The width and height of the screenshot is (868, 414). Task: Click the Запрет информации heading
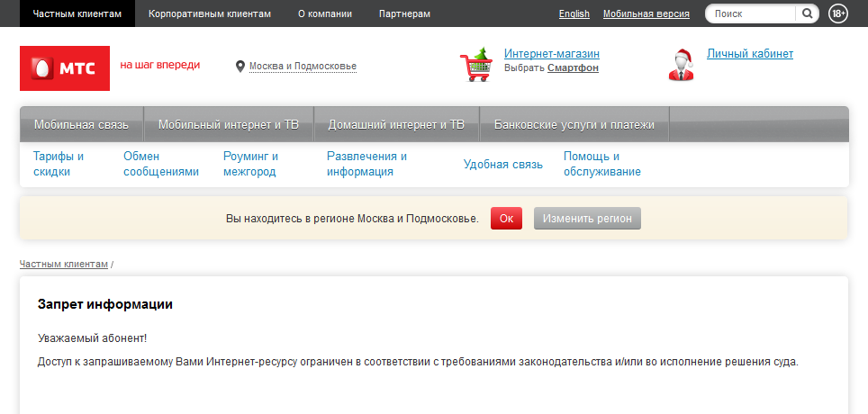click(105, 304)
